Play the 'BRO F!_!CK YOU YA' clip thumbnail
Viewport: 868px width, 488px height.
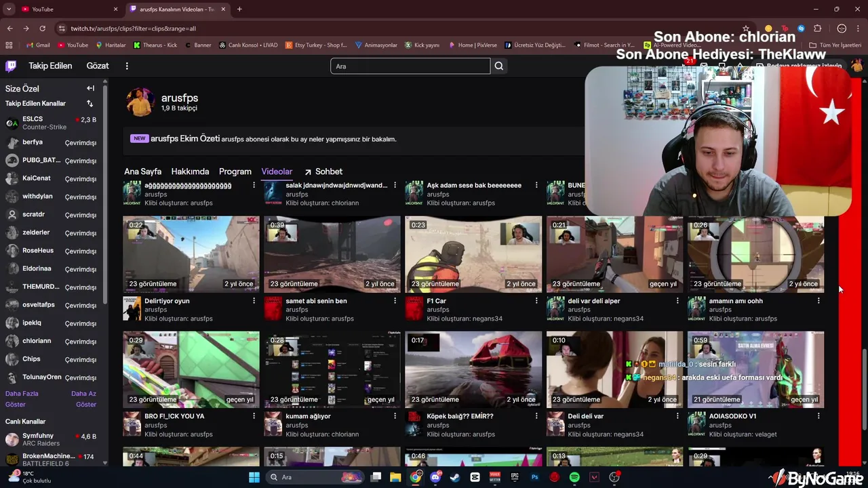click(191, 369)
